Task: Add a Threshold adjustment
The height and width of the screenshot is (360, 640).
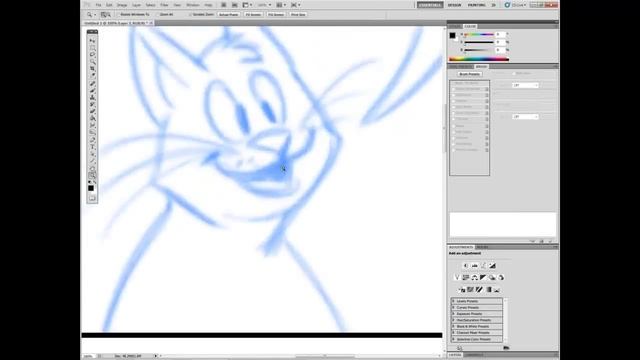Action: (479, 290)
